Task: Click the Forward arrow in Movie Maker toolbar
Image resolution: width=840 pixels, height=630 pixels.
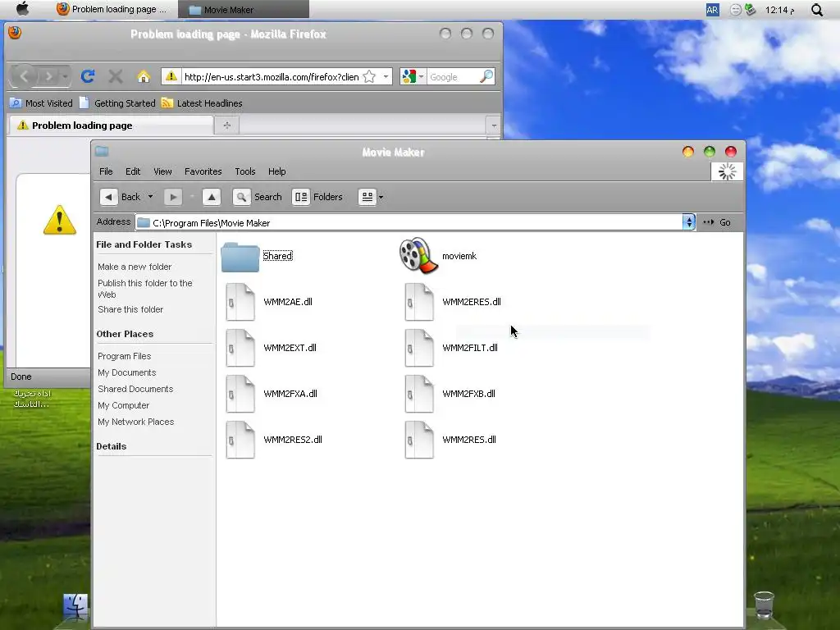Action: pos(173,197)
